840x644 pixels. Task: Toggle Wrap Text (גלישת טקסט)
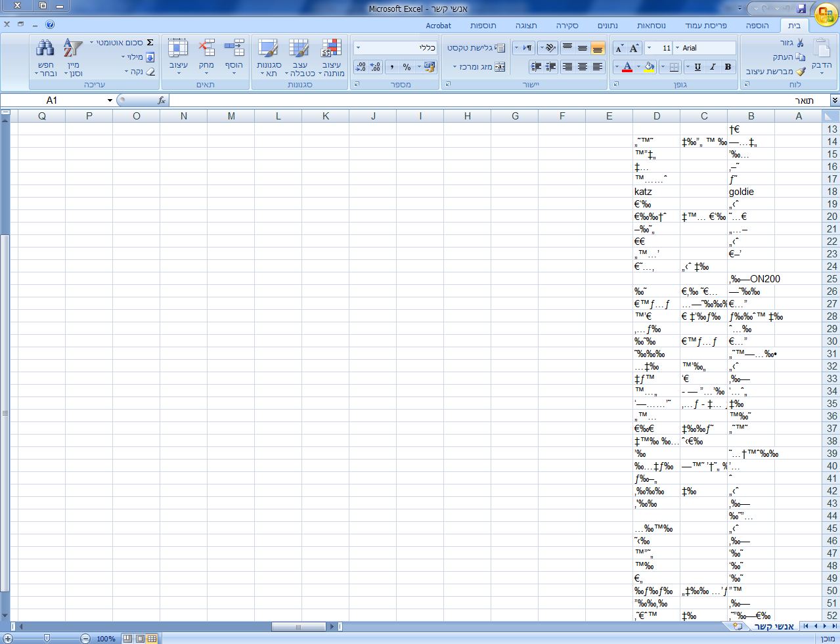[476, 48]
